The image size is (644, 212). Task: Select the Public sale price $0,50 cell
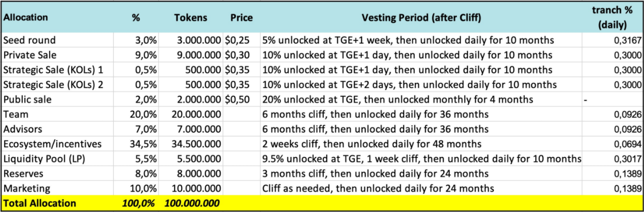point(238,99)
